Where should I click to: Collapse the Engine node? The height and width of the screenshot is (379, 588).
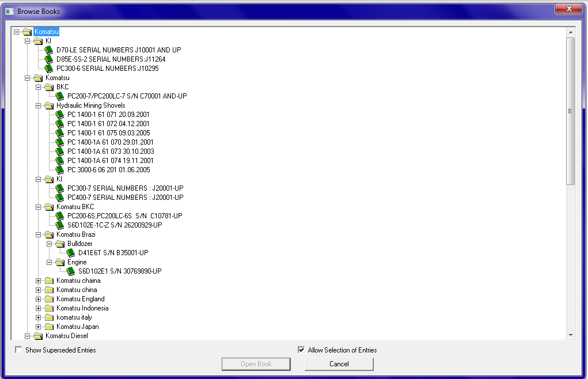pos(49,262)
